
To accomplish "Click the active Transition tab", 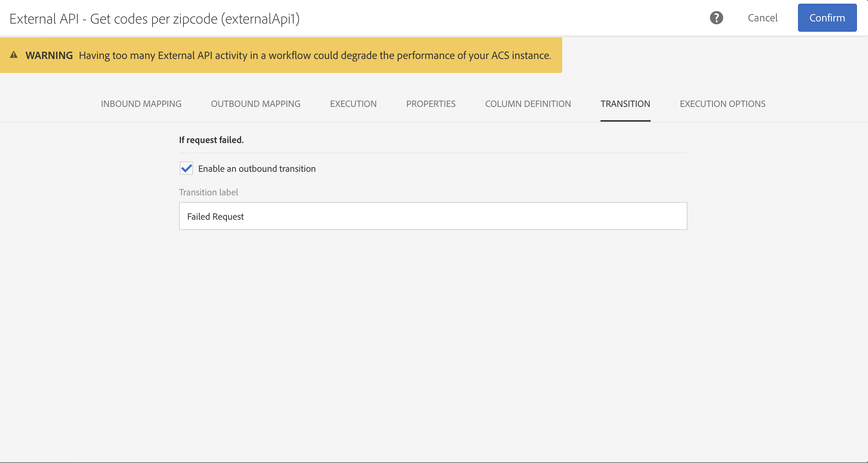I will (x=625, y=104).
